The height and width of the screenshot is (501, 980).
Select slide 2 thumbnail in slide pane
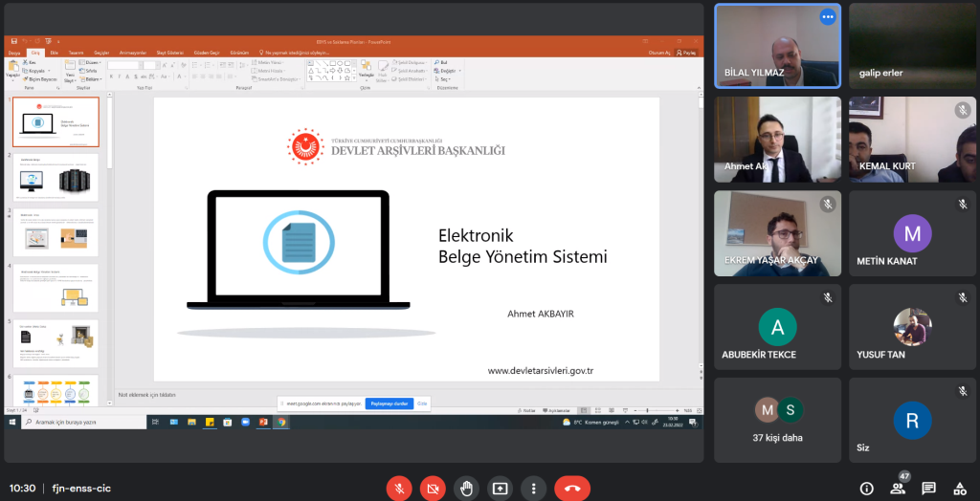tap(56, 178)
